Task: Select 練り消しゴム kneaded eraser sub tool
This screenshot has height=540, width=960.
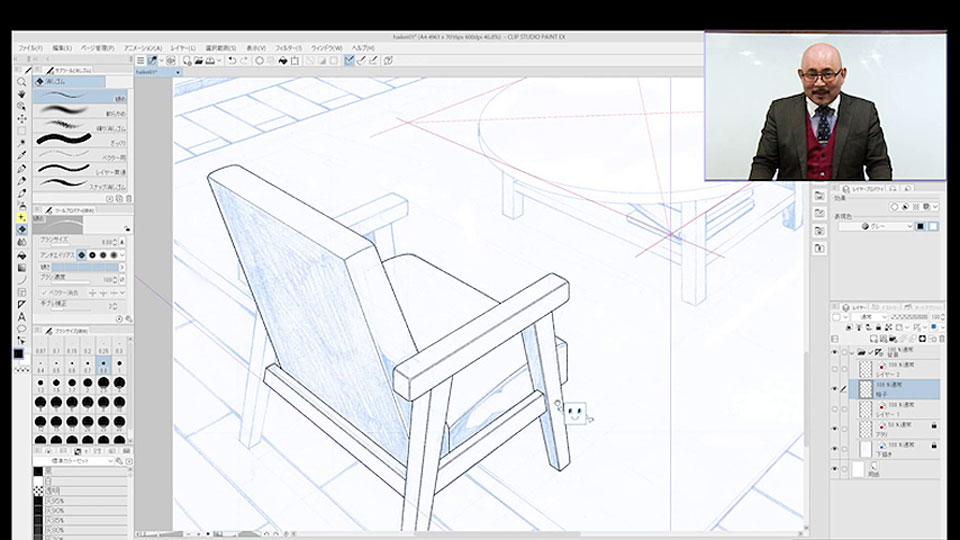Action: [x=81, y=126]
